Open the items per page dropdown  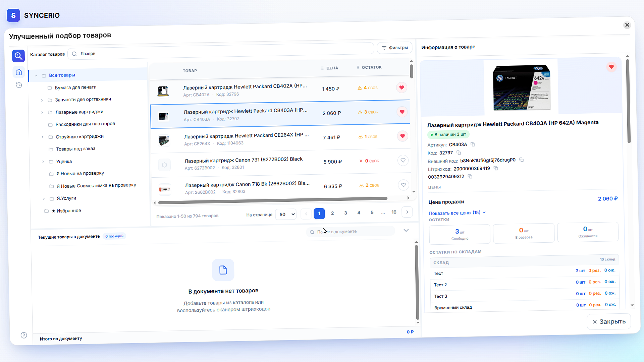[286, 215]
